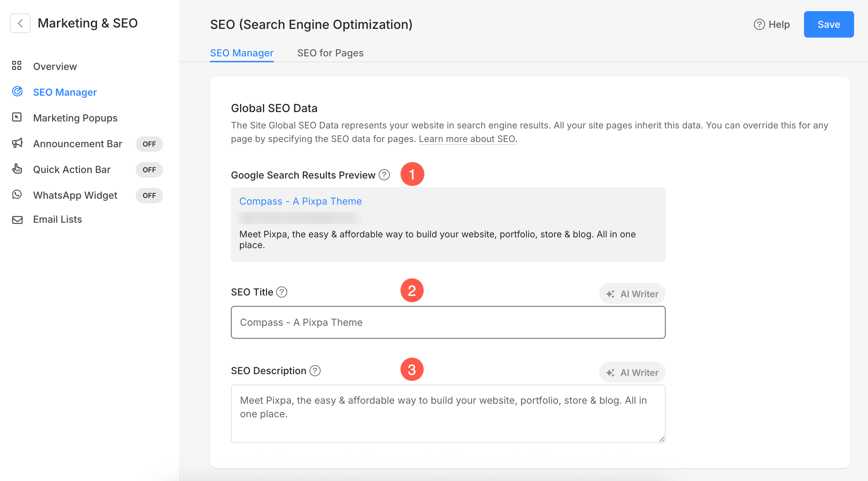Click the SEO Manager target icon
868x481 pixels.
point(17,92)
